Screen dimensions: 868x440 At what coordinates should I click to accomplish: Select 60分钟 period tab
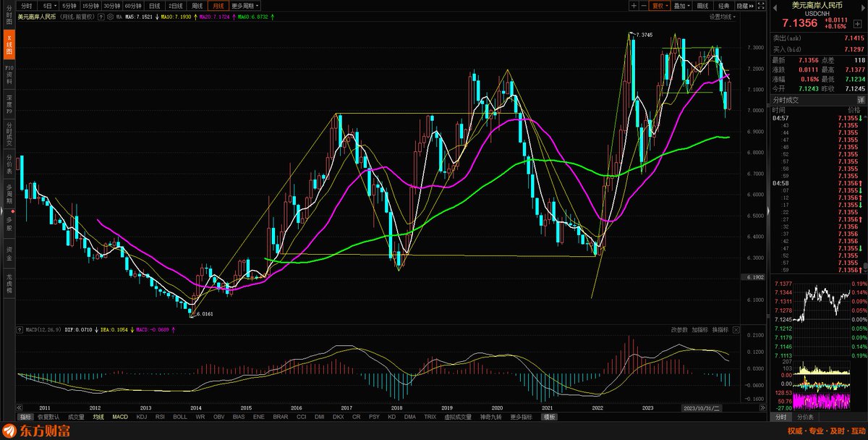(x=133, y=6)
